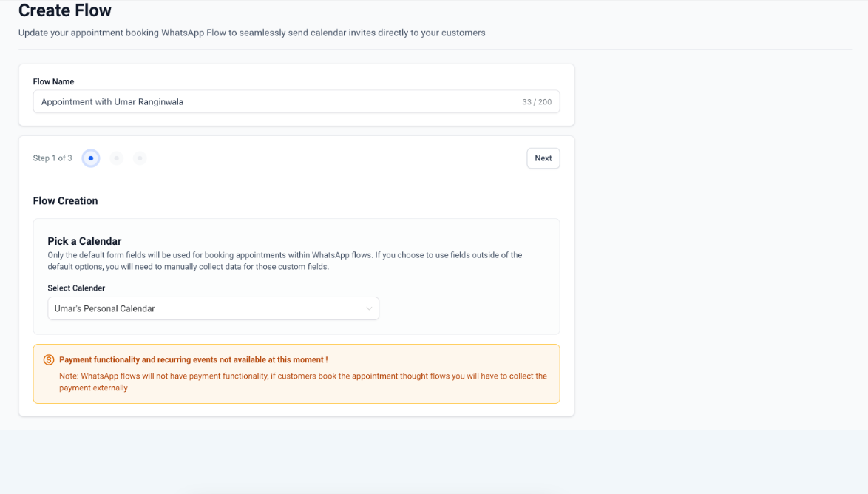
Task: Click the Flow Creation section heading
Action: click(65, 200)
